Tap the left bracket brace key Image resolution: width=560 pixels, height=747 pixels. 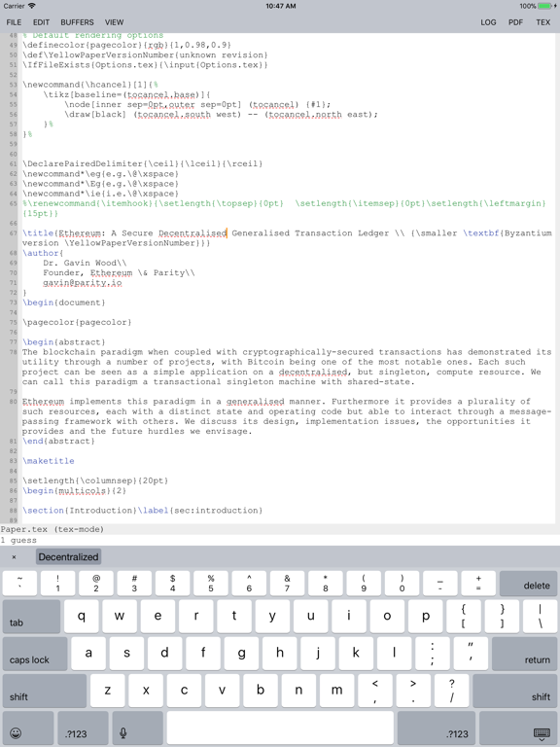464,616
